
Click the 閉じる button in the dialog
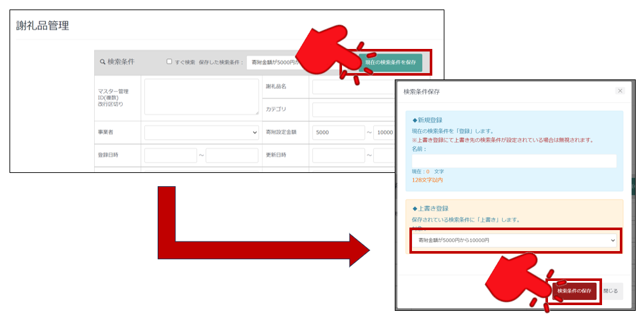(x=612, y=290)
